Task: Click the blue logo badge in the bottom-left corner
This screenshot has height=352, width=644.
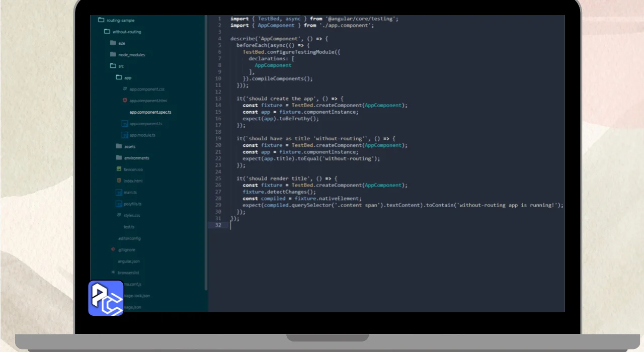Action: (x=106, y=298)
